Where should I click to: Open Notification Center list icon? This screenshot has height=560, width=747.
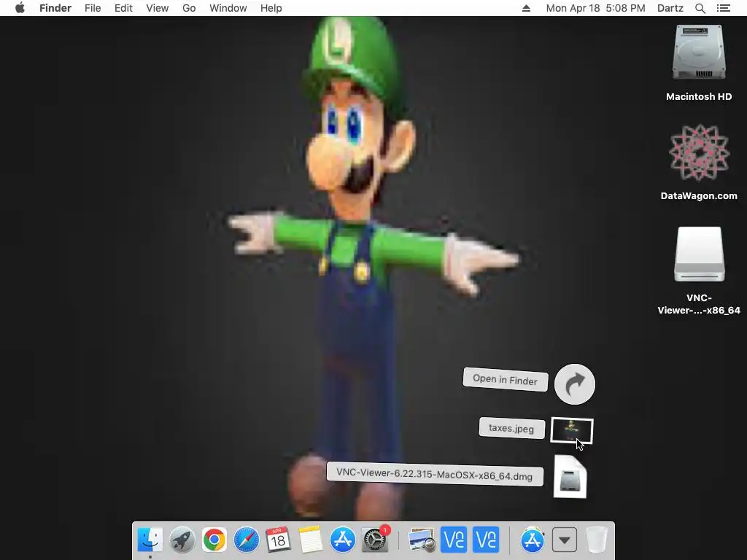(723, 8)
